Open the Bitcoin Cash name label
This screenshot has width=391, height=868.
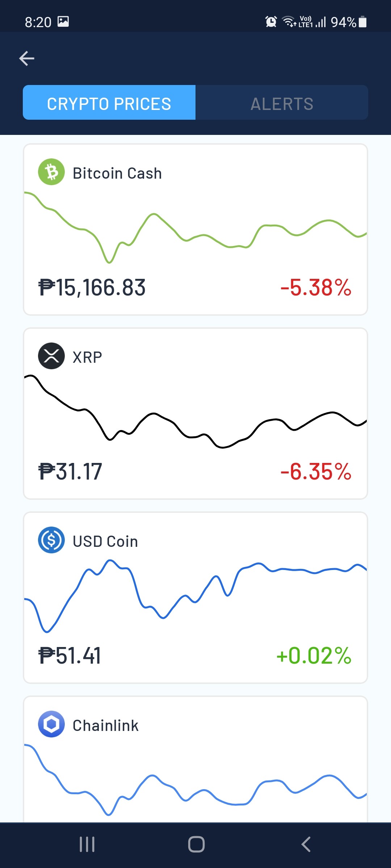[x=117, y=174]
